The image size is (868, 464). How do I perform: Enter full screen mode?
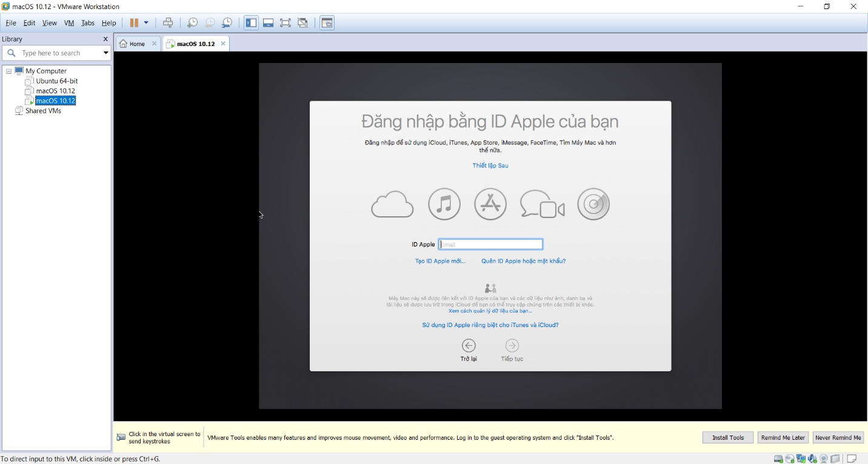285,23
